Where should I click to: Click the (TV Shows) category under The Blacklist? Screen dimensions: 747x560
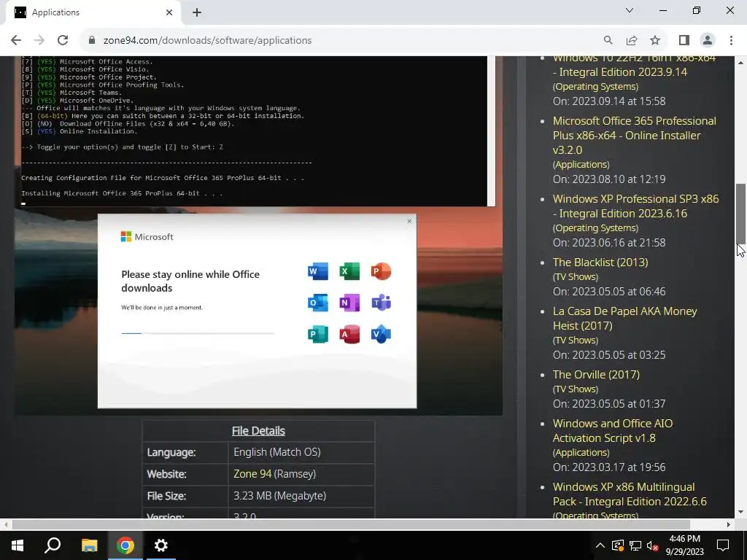[x=575, y=276]
